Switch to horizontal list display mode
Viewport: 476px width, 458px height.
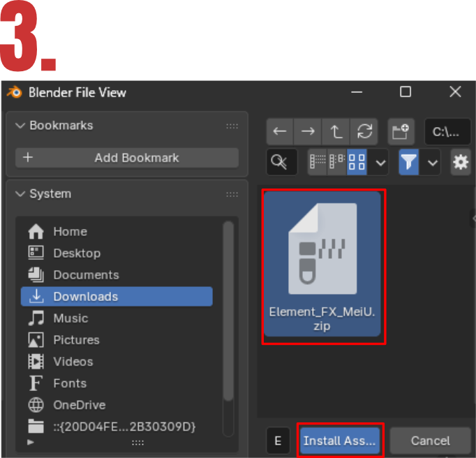[x=337, y=162]
